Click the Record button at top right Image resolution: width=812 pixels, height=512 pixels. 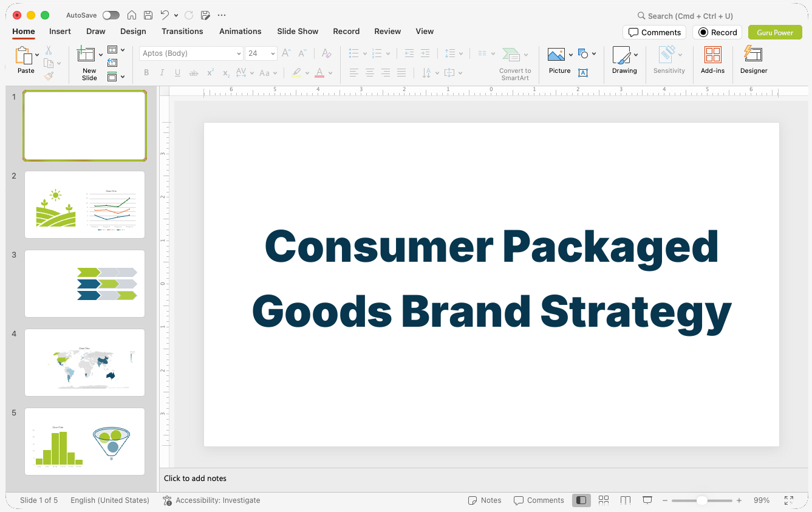tap(717, 32)
